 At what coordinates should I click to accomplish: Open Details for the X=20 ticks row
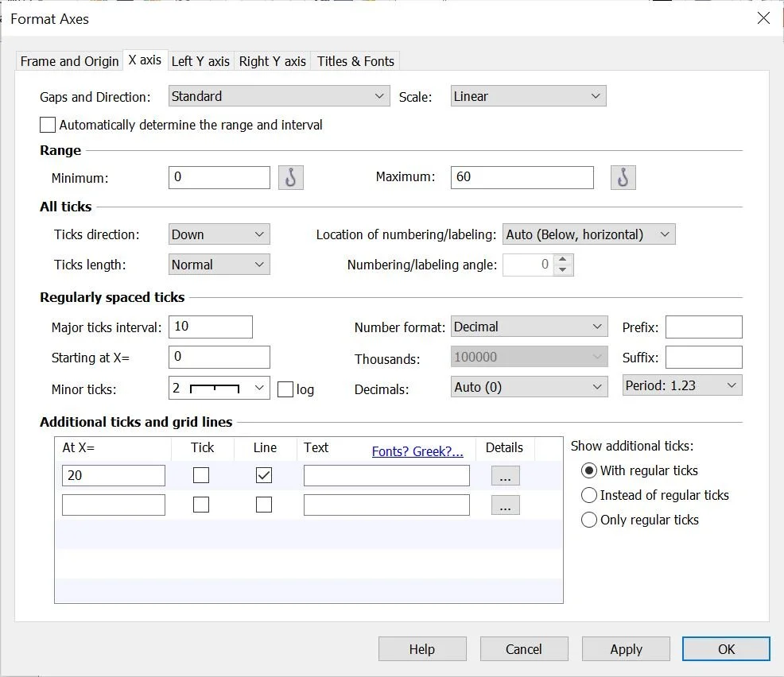click(505, 474)
